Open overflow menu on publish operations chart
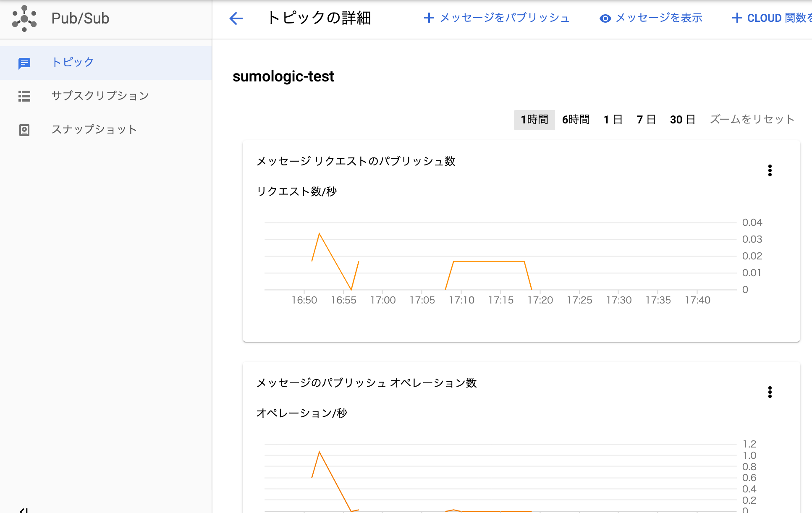Image resolution: width=812 pixels, height=513 pixels. [770, 393]
